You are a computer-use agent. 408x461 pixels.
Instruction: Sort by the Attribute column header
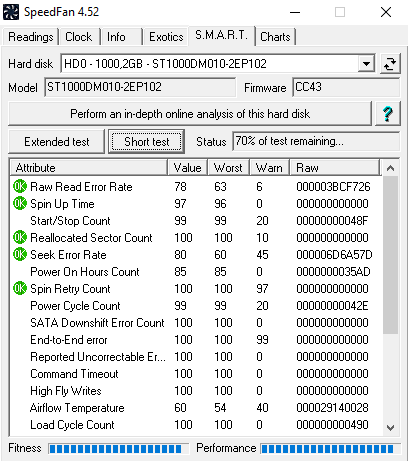(89, 167)
